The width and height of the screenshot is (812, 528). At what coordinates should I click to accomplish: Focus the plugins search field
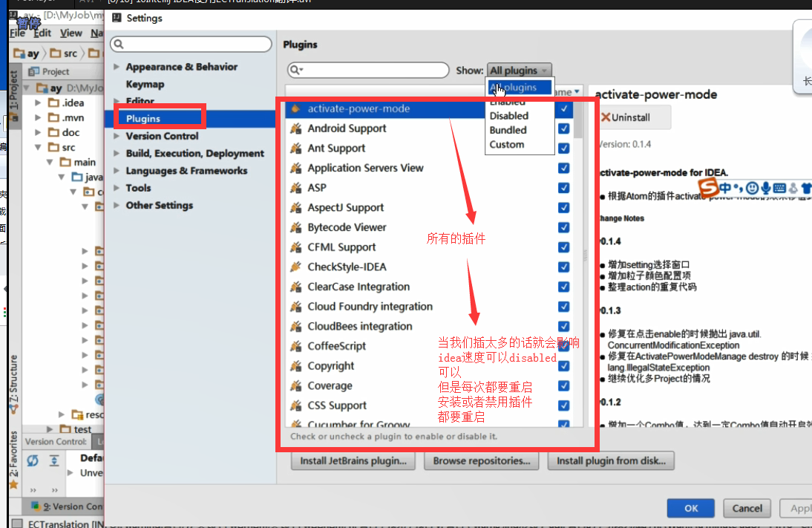368,70
